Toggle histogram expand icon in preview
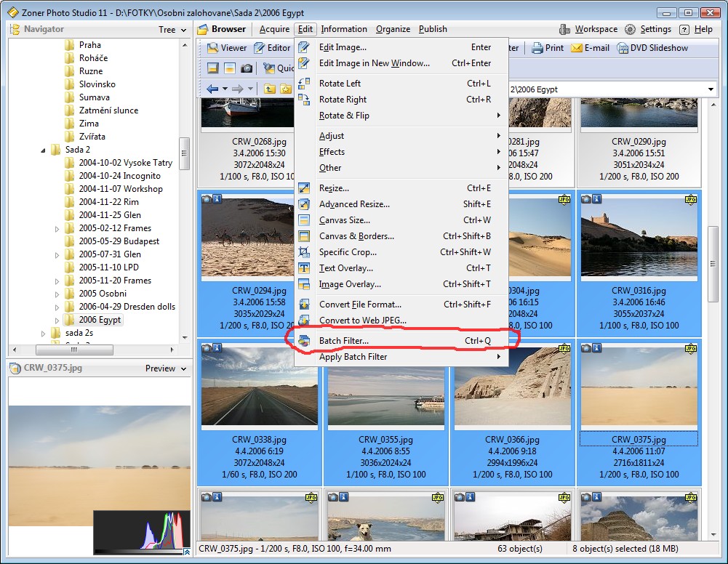728x564 pixels. (x=187, y=552)
